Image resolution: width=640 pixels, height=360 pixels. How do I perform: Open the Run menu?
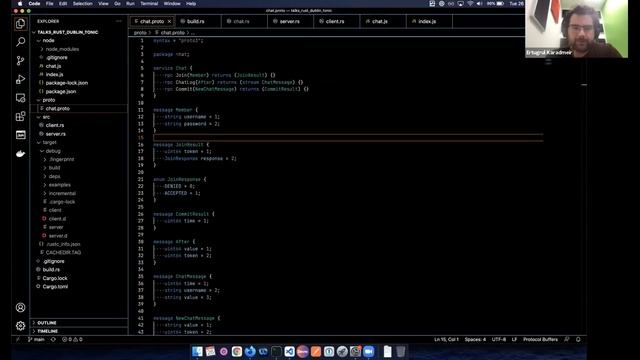coord(130,4)
